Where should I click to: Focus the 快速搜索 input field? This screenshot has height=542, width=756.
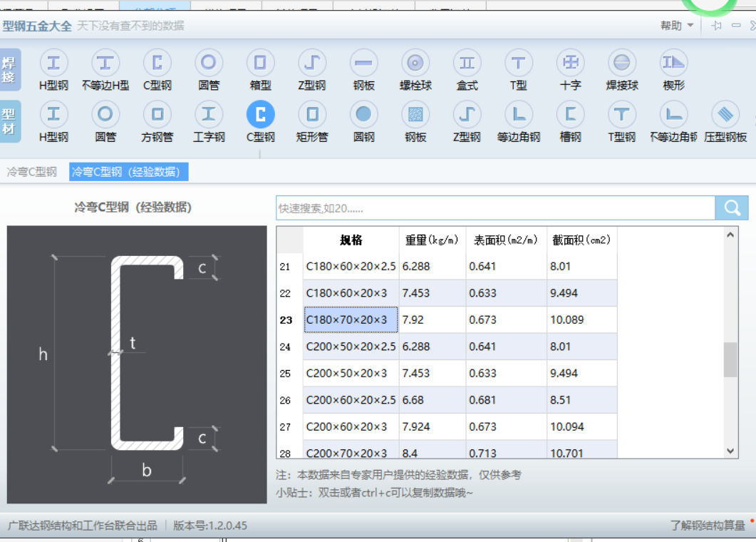point(496,208)
